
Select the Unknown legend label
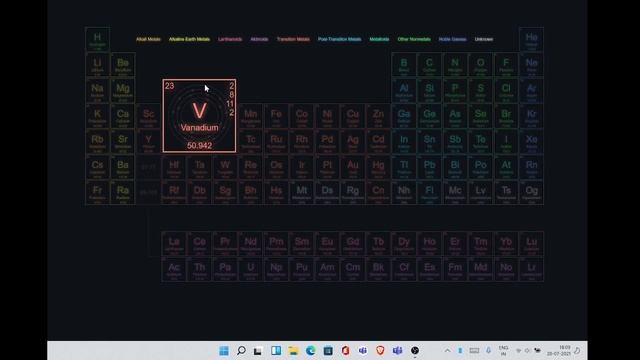point(484,39)
